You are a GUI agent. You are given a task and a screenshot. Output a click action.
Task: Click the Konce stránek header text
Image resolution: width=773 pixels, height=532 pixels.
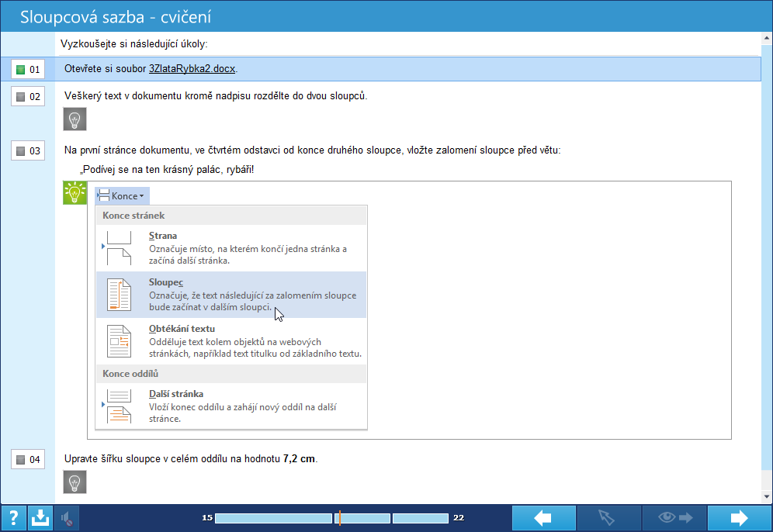pyautogui.click(x=133, y=216)
